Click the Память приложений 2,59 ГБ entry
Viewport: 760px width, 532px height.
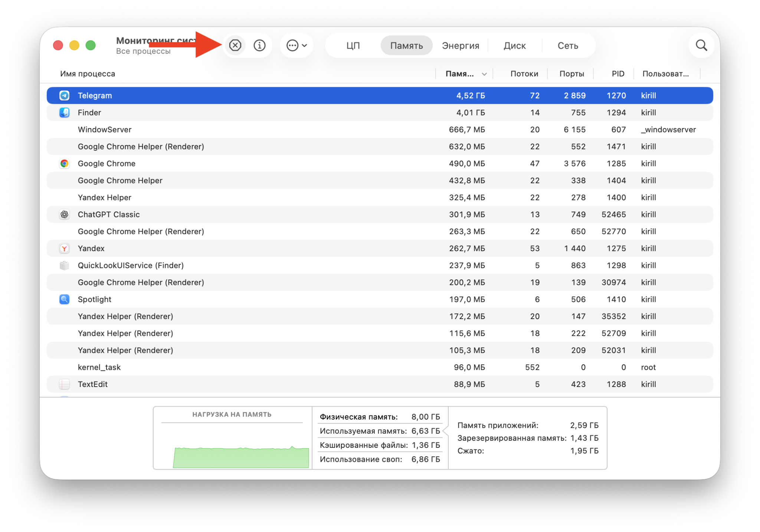click(x=528, y=425)
